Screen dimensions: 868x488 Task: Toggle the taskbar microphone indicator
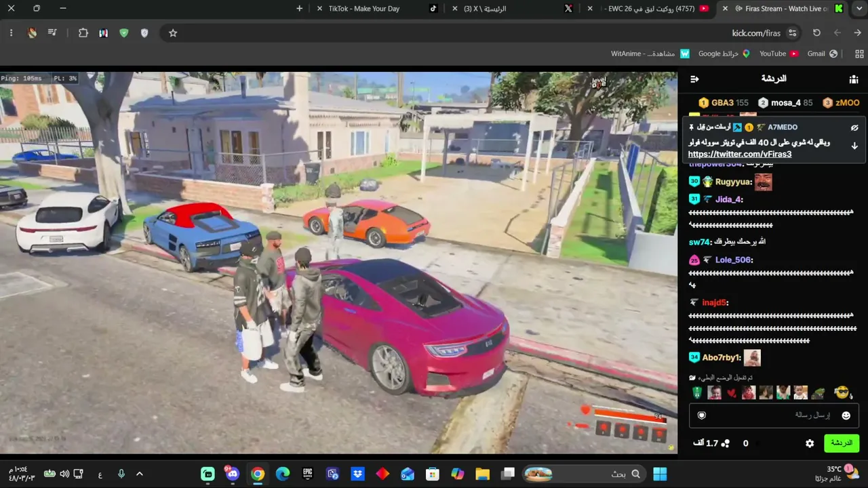pyautogui.click(x=121, y=474)
